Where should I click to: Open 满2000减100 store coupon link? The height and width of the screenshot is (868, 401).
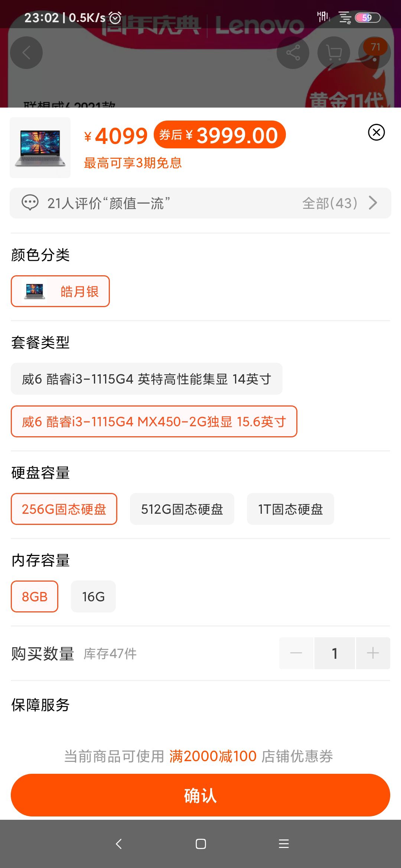click(x=213, y=756)
